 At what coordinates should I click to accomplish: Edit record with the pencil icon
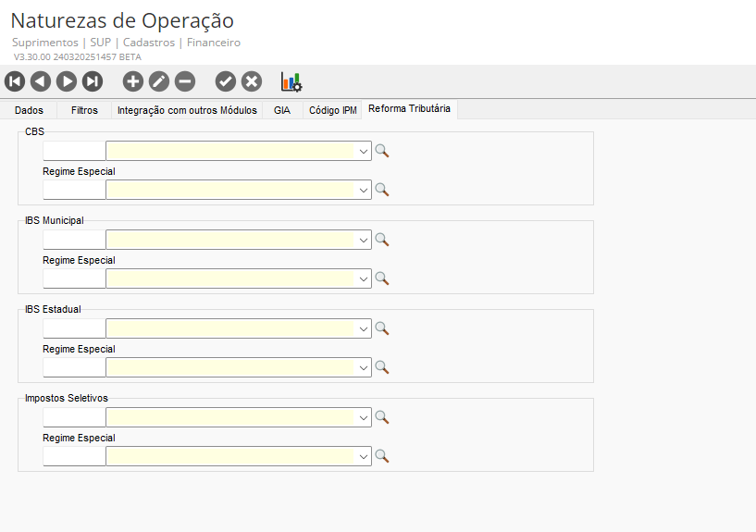(159, 81)
